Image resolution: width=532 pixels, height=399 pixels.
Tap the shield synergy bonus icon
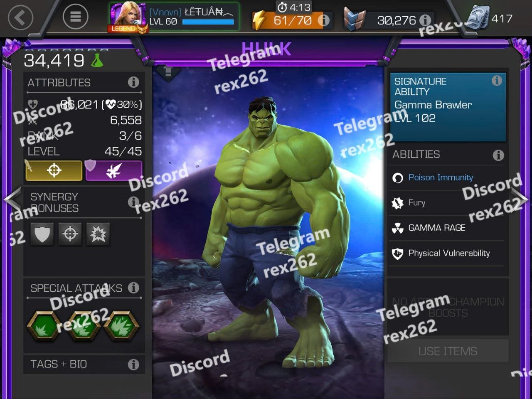tap(42, 234)
